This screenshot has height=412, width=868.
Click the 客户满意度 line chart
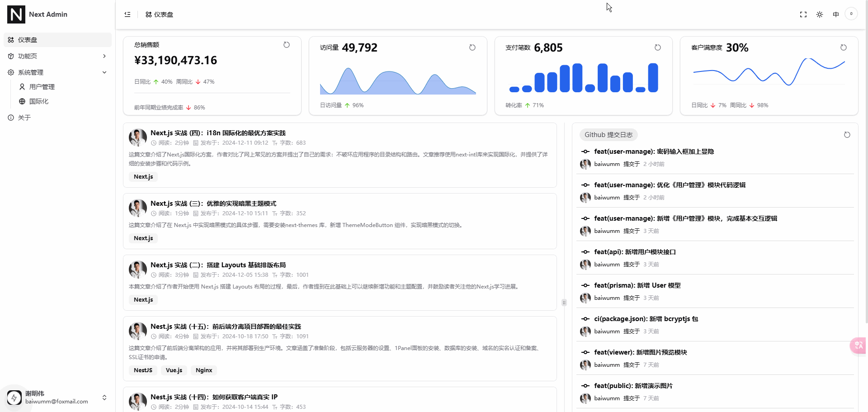pyautogui.click(x=769, y=71)
